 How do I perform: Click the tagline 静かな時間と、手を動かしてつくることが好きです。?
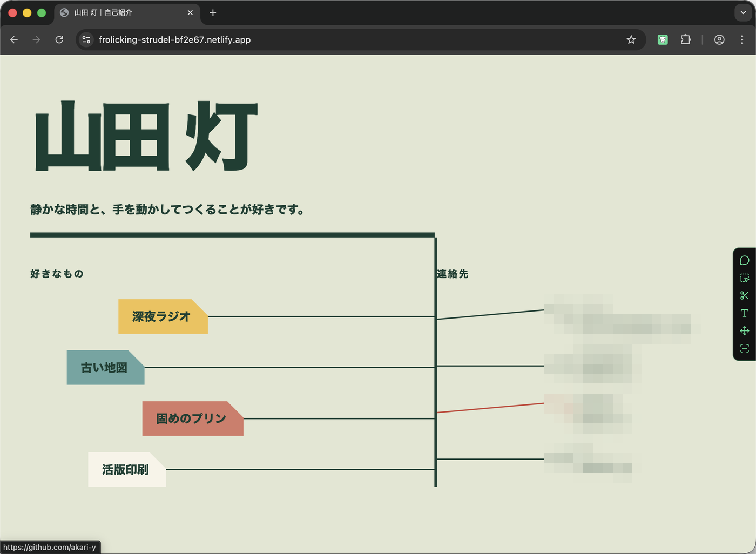click(167, 210)
